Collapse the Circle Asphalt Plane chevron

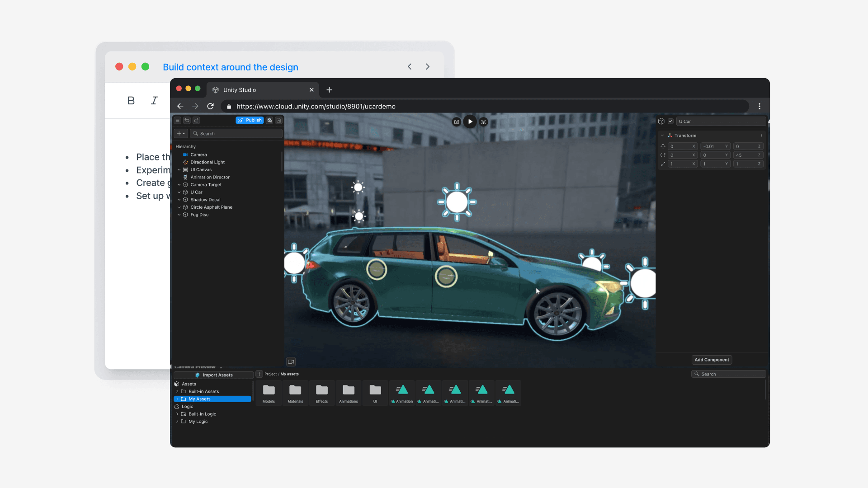click(x=179, y=207)
